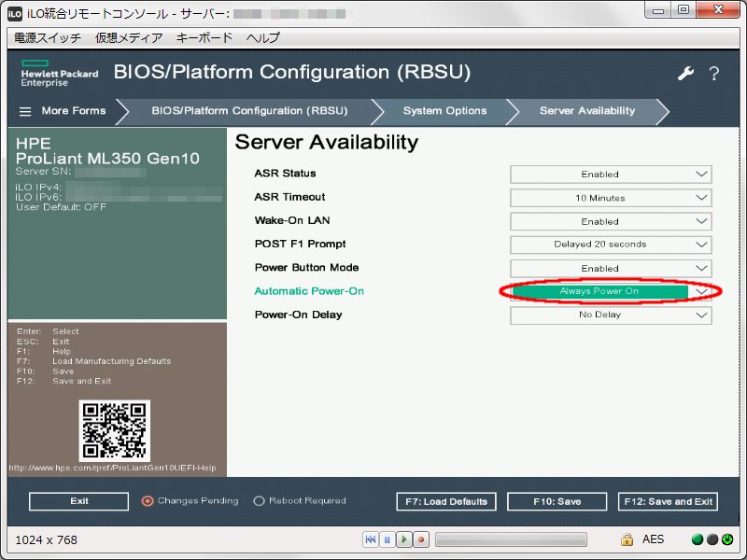747x560 pixels.
Task: Open the 電源スイッチ menu
Action: (48, 37)
